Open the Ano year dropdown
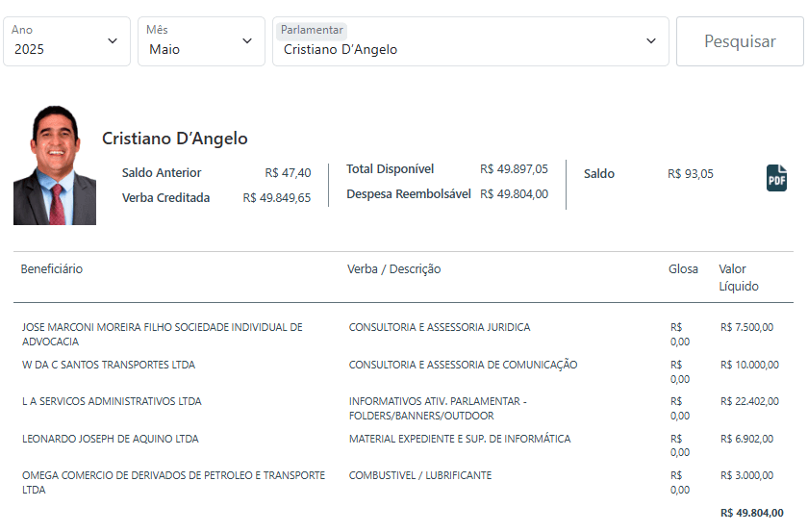This screenshot has width=808, height=532. [x=66, y=41]
